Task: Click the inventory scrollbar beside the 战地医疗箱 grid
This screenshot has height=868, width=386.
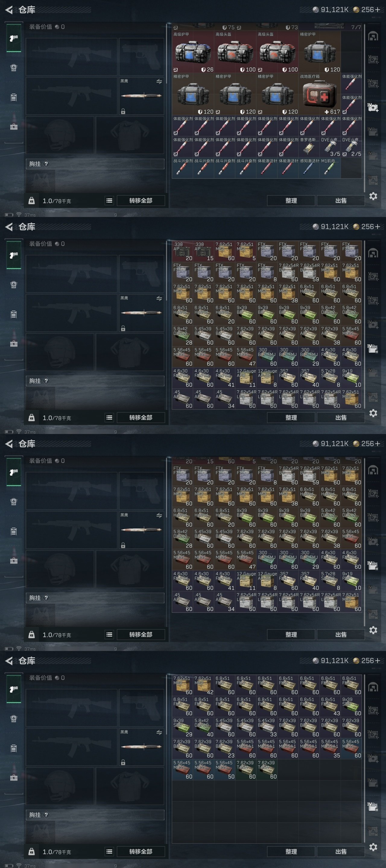Action: click(x=364, y=108)
